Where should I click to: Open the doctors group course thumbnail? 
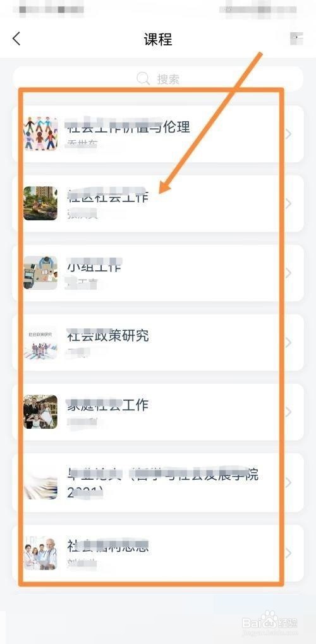click(40, 553)
